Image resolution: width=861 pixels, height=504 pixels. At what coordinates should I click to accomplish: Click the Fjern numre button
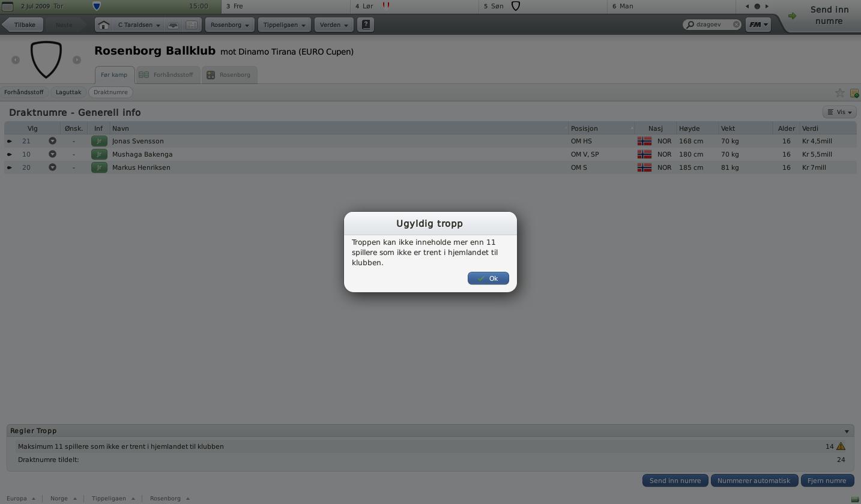827,481
